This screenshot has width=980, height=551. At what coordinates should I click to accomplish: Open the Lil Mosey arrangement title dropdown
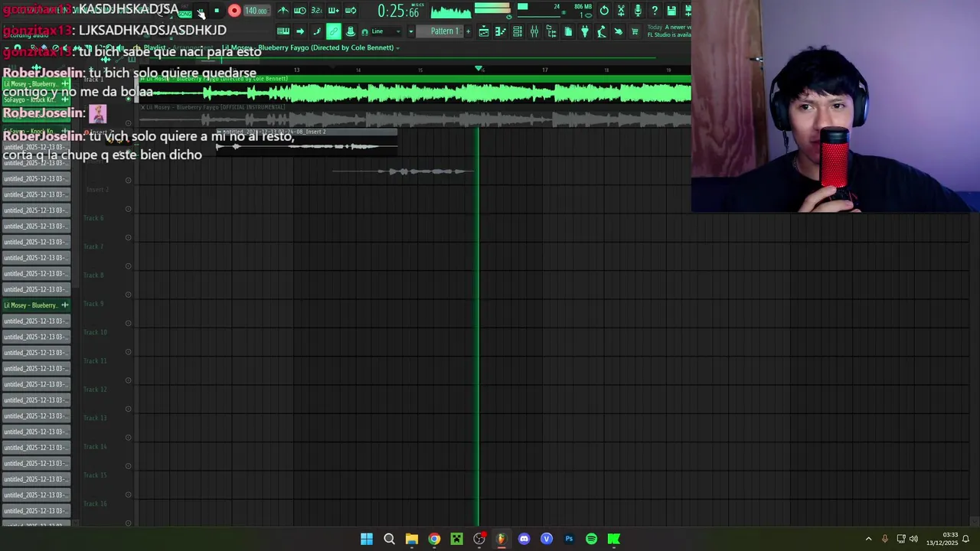pos(311,47)
